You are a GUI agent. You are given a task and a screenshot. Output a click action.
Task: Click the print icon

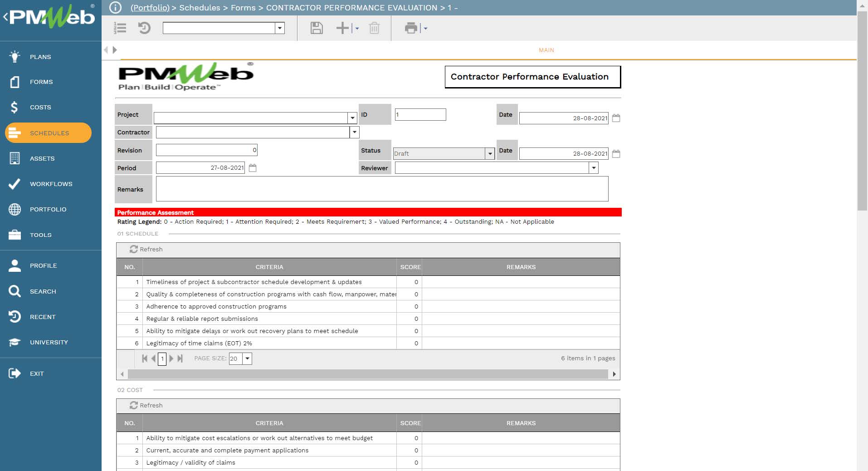tap(411, 28)
